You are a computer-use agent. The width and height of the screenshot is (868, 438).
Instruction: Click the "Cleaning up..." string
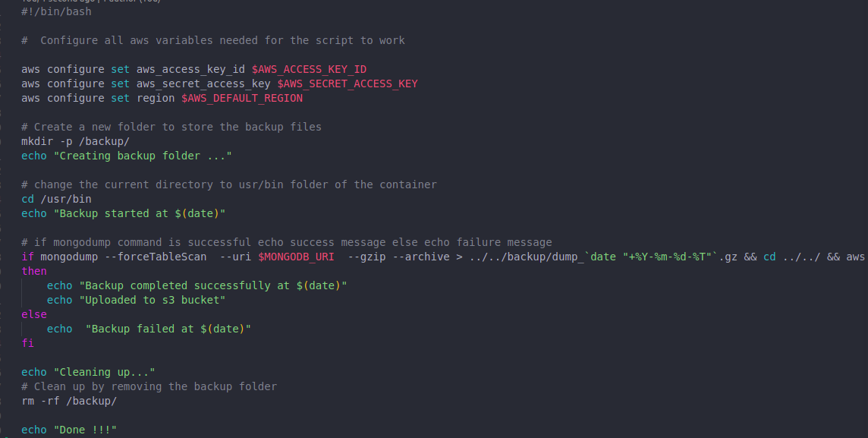coord(104,372)
